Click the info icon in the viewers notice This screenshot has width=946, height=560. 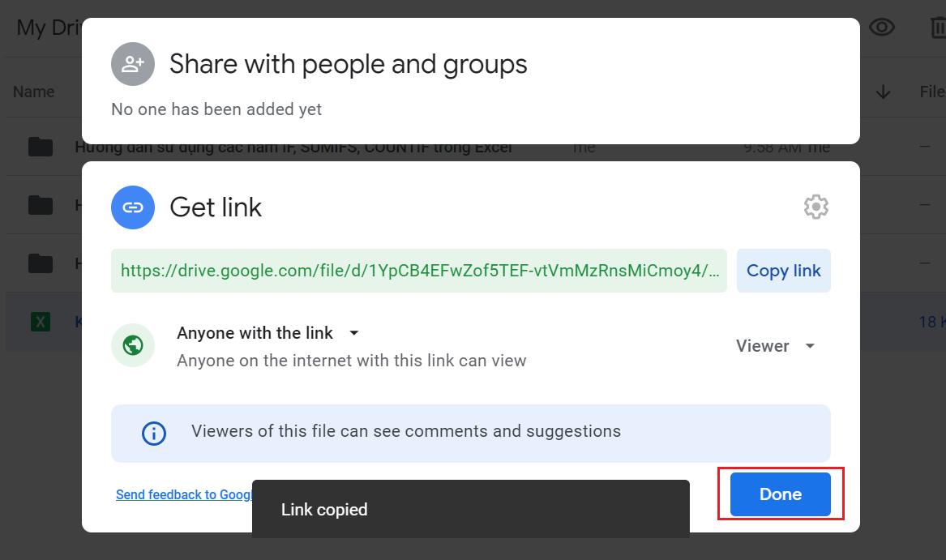[x=152, y=433]
